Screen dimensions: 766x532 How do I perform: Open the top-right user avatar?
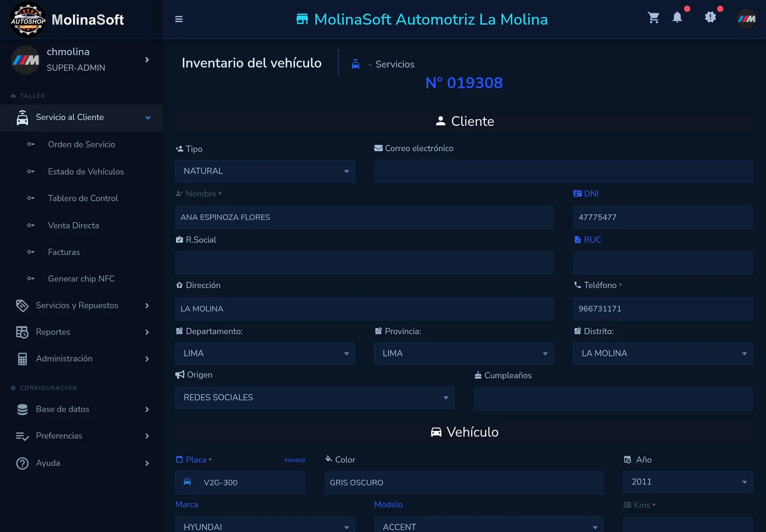[x=746, y=19]
